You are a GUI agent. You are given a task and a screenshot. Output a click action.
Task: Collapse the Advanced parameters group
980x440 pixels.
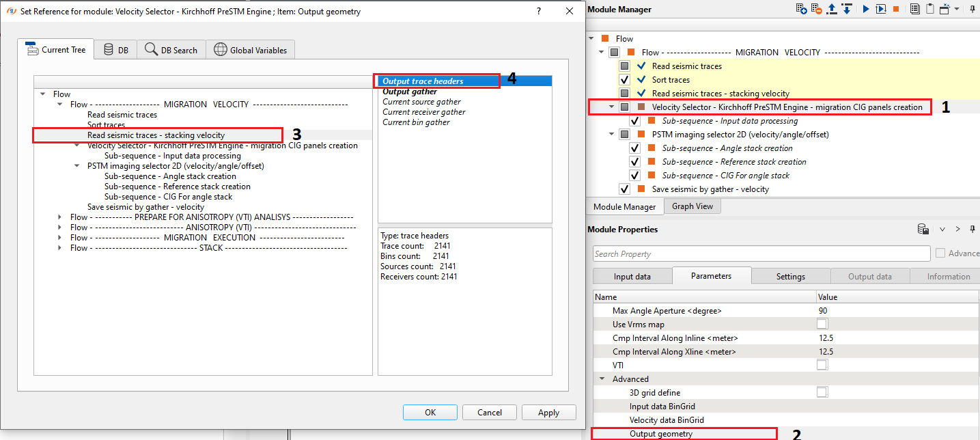[602, 379]
